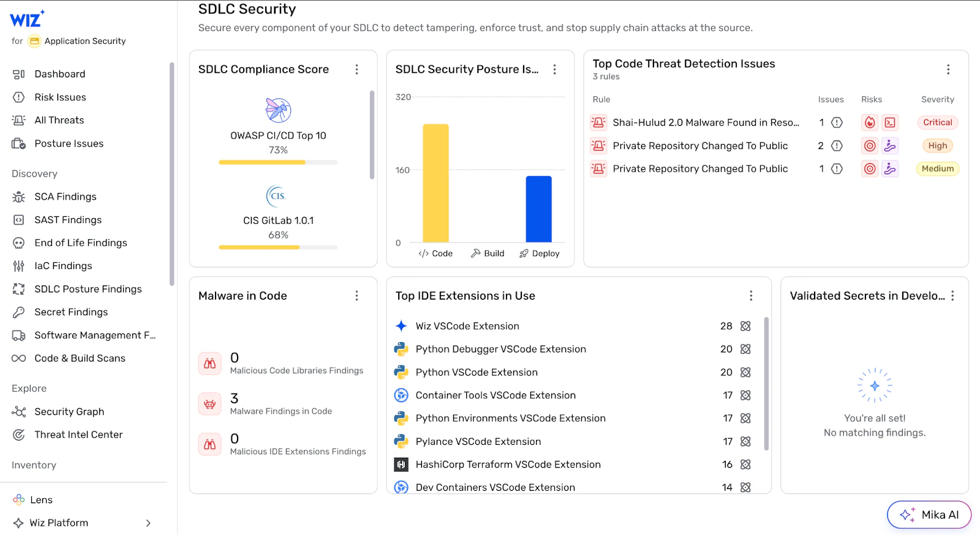
Task: Launch the Mika AI assistant
Action: pyautogui.click(x=929, y=515)
